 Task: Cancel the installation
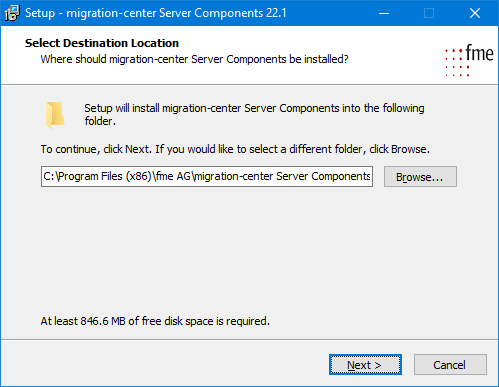pos(450,365)
